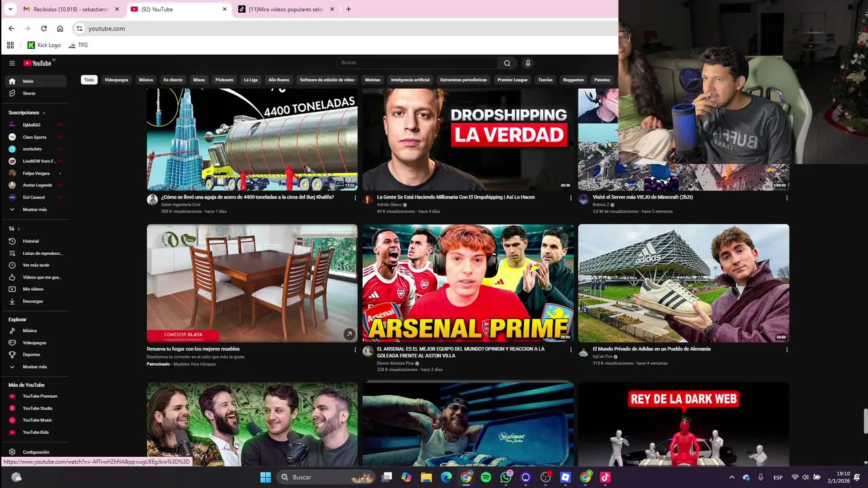Open Videojuegos under Explorar
This screenshot has height=488, width=868.
tap(36, 342)
